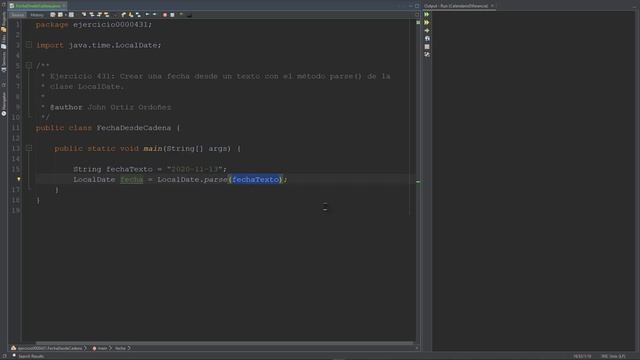Click the settings icon in Output sidebar
The image size is (640, 360).
click(427, 38)
